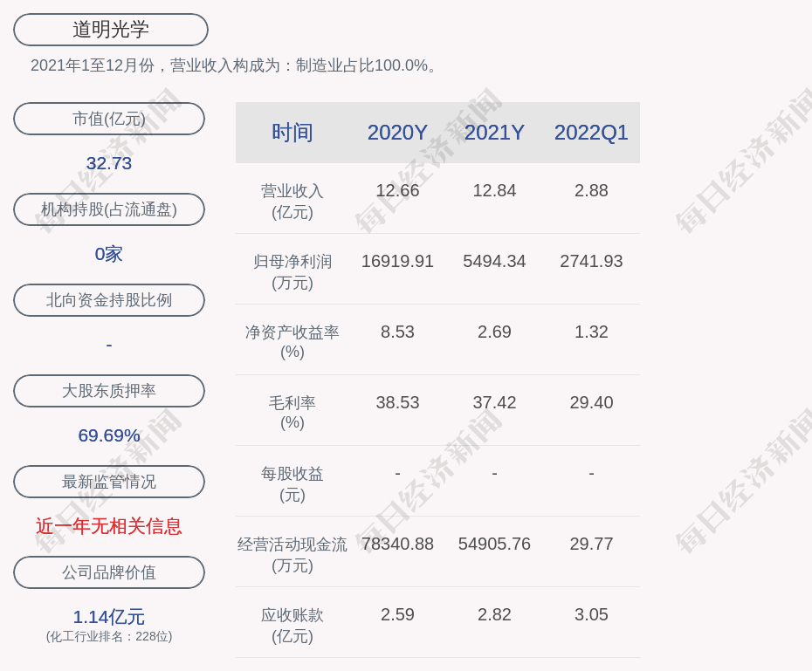812x671 pixels.
Task: Select the net profit value 16919.91
Action: click(x=398, y=261)
